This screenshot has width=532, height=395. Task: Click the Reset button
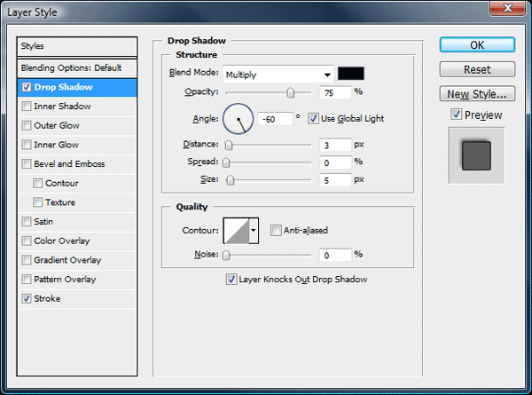coord(477,69)
